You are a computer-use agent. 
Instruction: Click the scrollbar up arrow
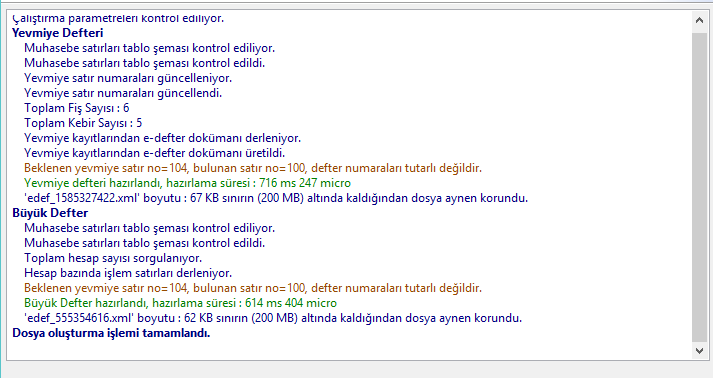coord(699,20)
